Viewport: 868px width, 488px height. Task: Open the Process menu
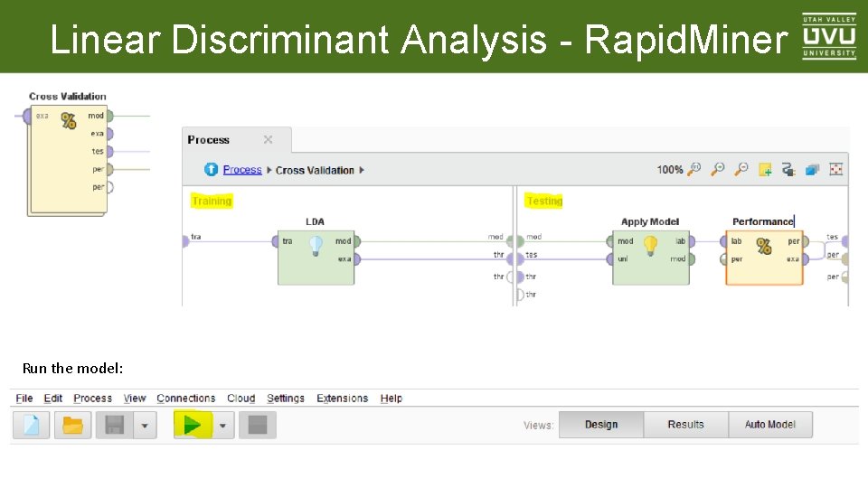point(92,398)
